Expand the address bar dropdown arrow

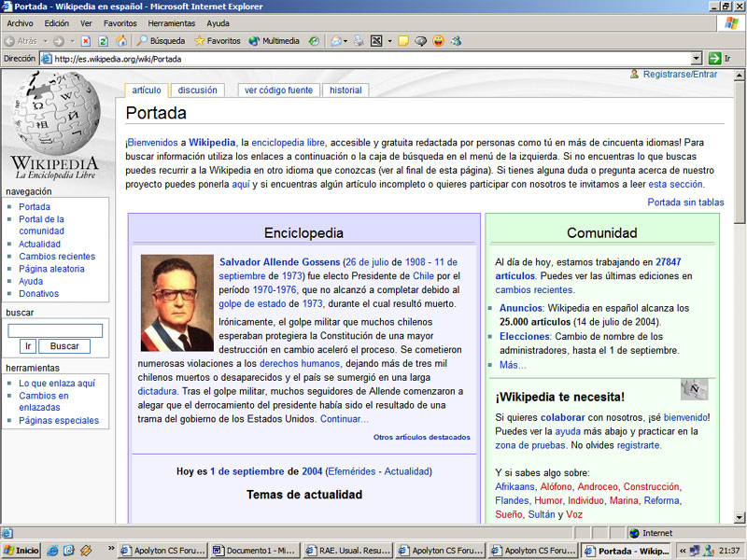pos(696,59)
